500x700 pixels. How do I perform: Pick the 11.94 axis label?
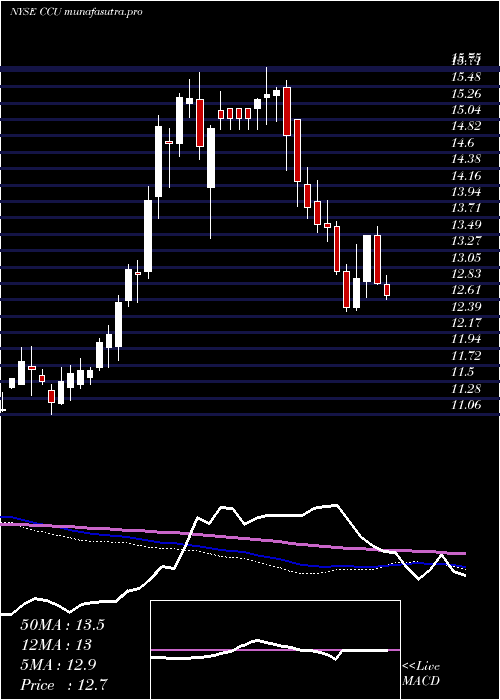[466, 339]
